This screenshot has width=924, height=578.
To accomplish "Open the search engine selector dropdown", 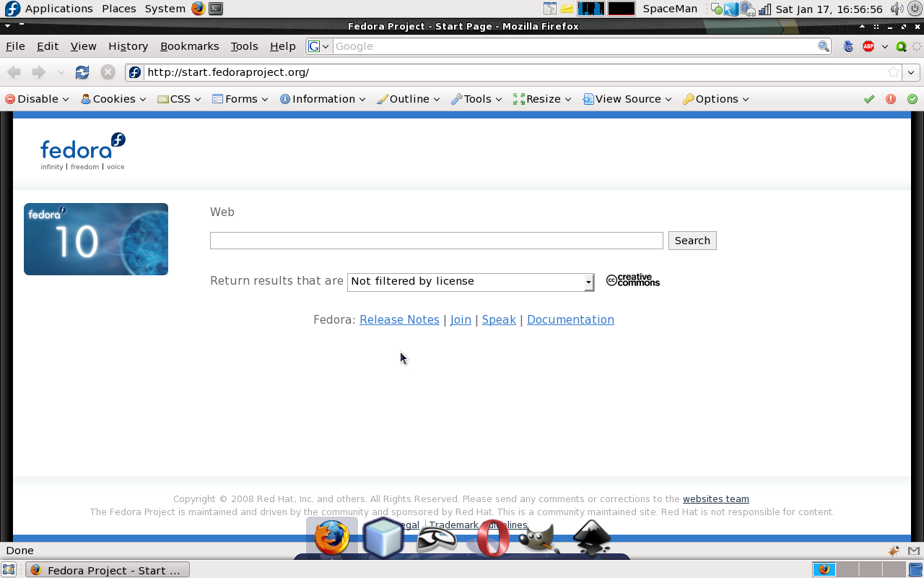I will pos(318,46).
